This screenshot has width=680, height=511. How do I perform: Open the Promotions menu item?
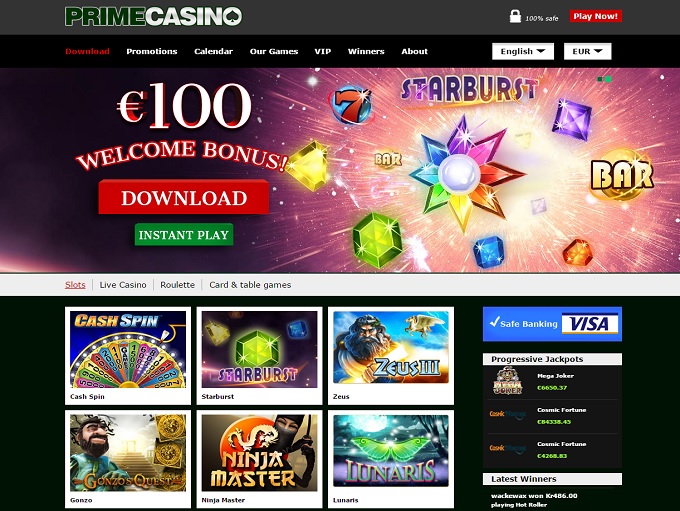pyautogui.click(x=152, y=51)
